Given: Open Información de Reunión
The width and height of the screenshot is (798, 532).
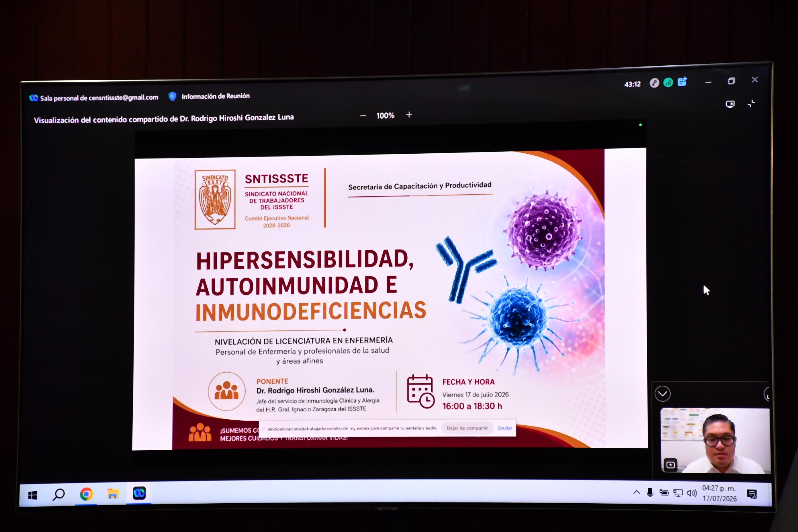Looking at the screenshot, I should (x=216, y=96).
